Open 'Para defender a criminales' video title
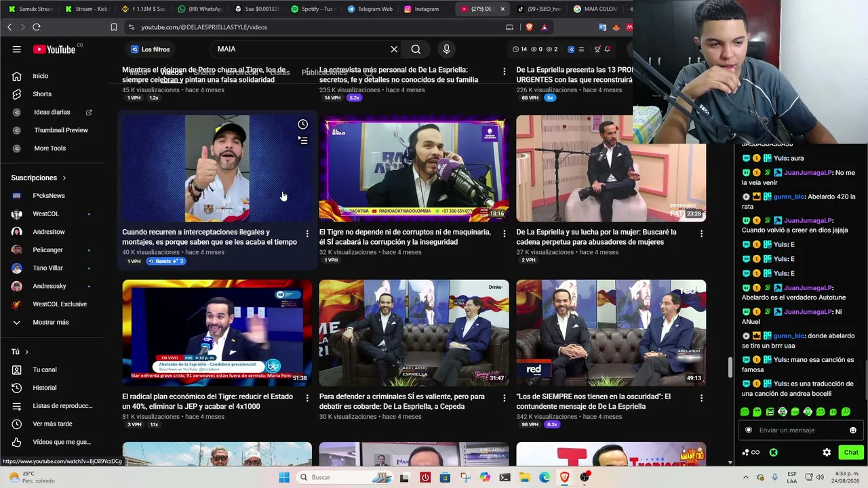Image resolution: width=868 pixels, height=488 pixels. click(x=402, y=401)
